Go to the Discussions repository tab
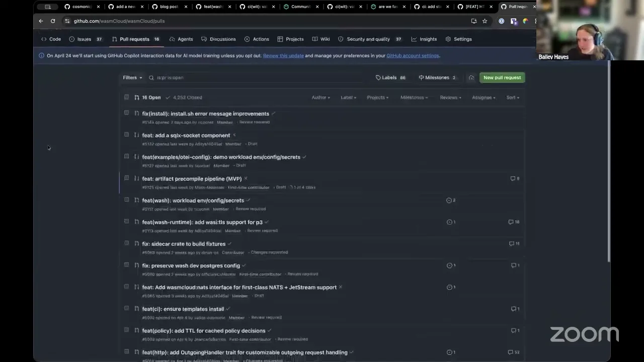644x362 pixels. [x=218, y=39]
